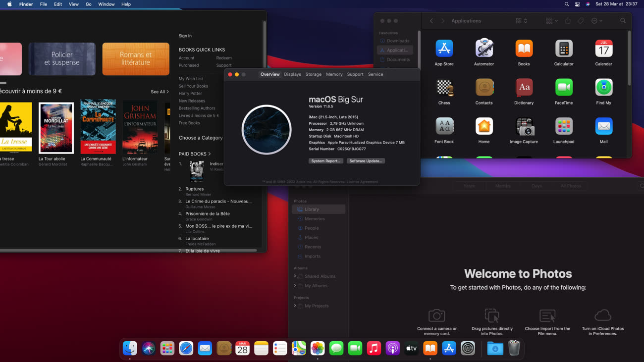Open Font Book in Applications
644x362 pixels.
[x=444, y=127]
